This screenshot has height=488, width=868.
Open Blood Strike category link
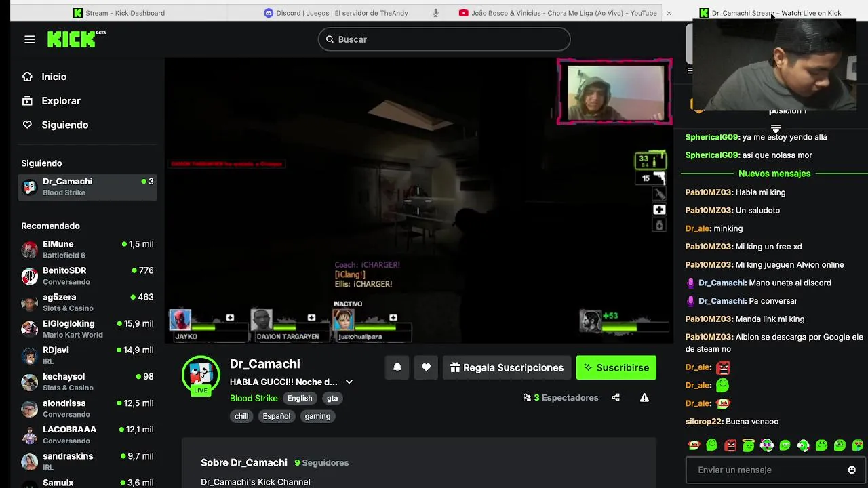[254, 399]
